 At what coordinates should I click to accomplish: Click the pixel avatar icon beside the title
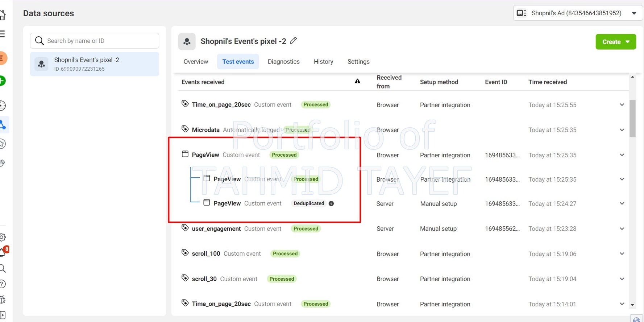pyautogui.click(x=187, y=41)
